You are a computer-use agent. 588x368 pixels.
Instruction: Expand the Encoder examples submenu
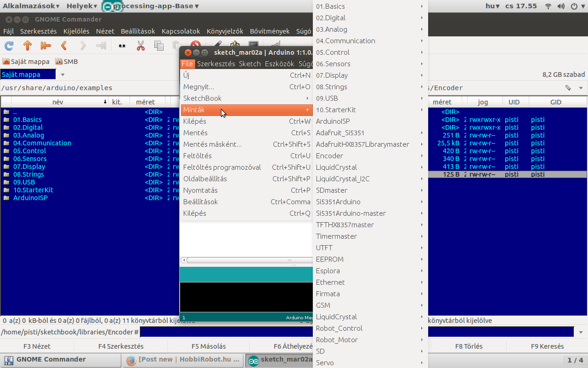370,156
